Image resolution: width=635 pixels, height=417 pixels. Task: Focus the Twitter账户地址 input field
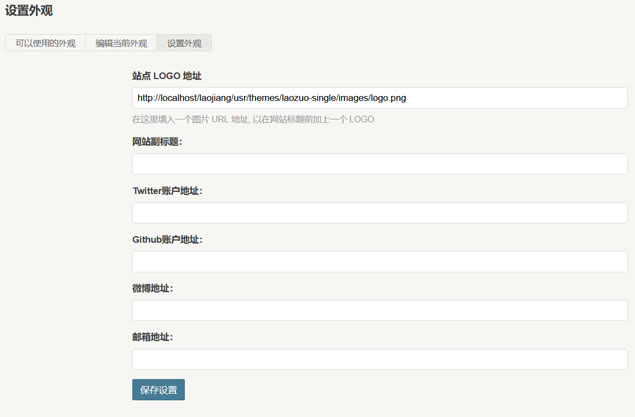(x=379, y=213)
